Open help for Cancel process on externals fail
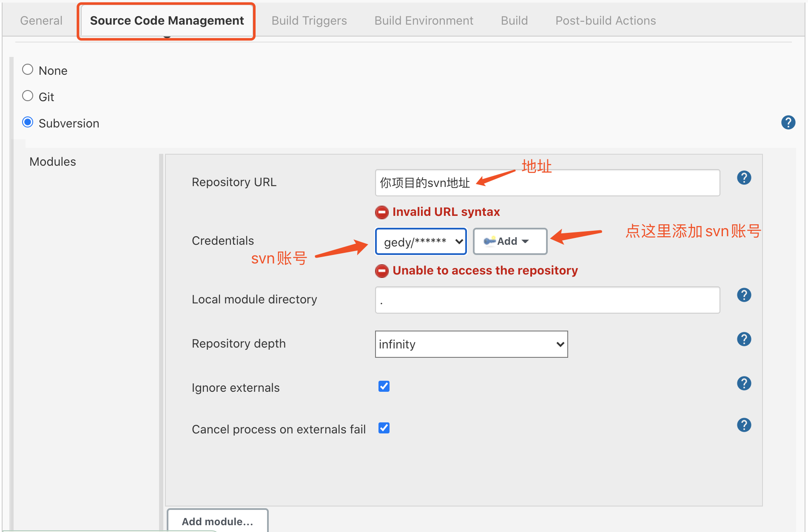808x532 pixels. click(x=744, y=425)
